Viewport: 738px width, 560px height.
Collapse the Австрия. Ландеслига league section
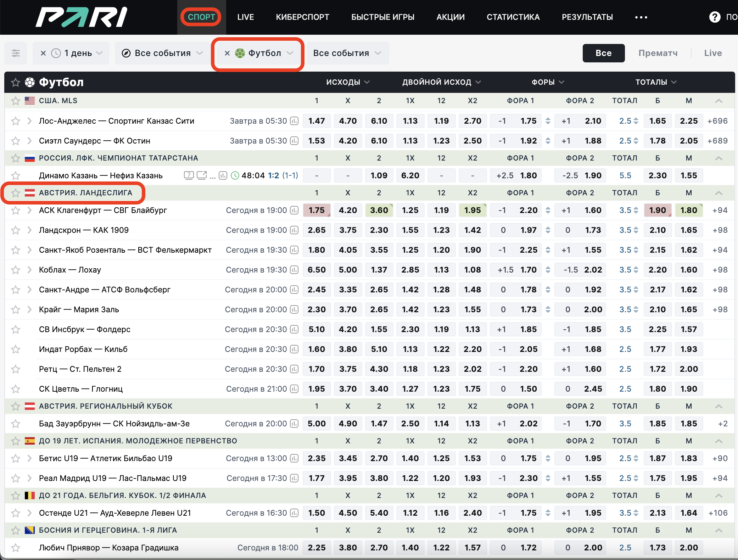(x=719, y=193)
